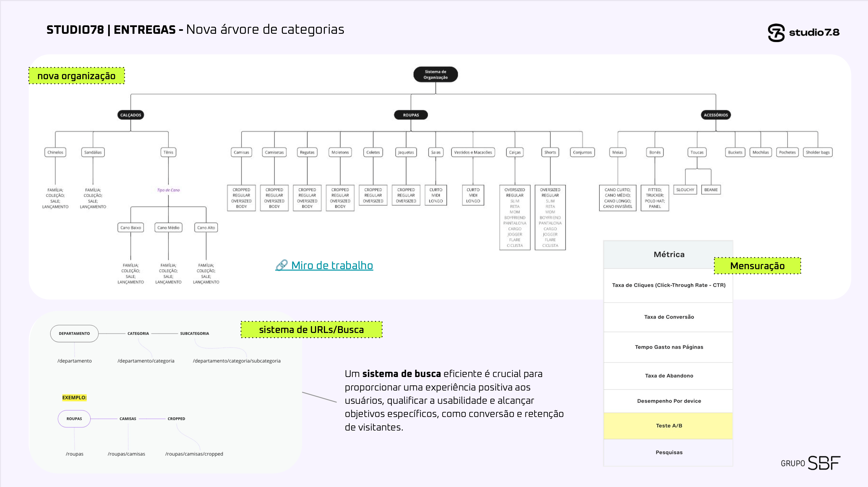The image size is (868, 487).
Task: Click the Tênis node in tree
Action: click(168, 152)
